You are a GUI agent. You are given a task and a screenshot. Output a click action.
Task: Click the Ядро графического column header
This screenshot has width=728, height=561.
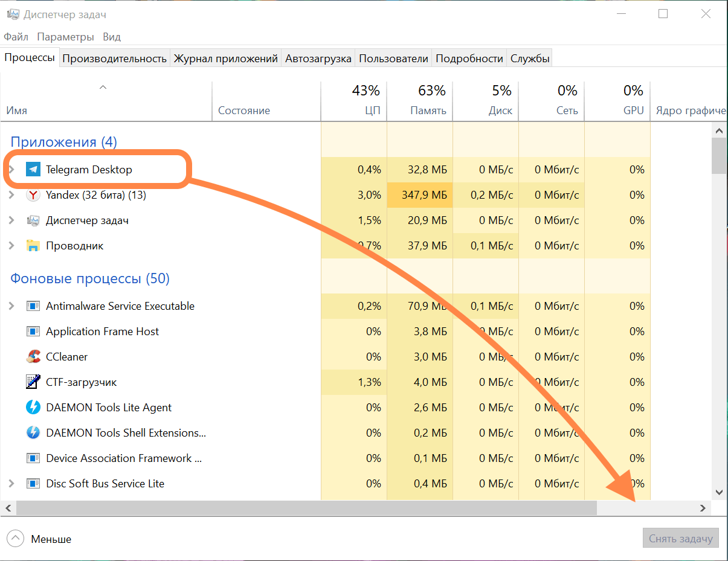point(689,101)
